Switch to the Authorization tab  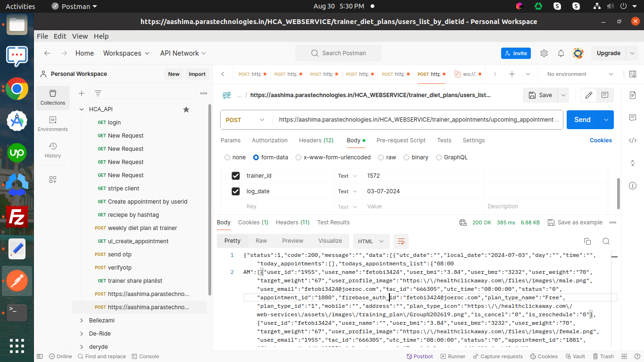(269, 140)
